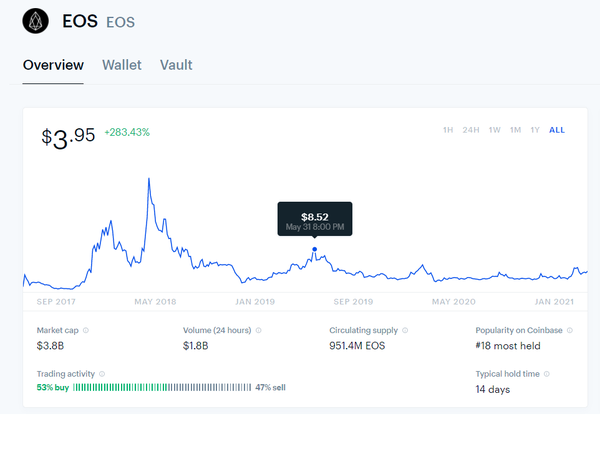Set chart range to 1M
This screenshot has width=600, height=452.
(x=515, y=130)
